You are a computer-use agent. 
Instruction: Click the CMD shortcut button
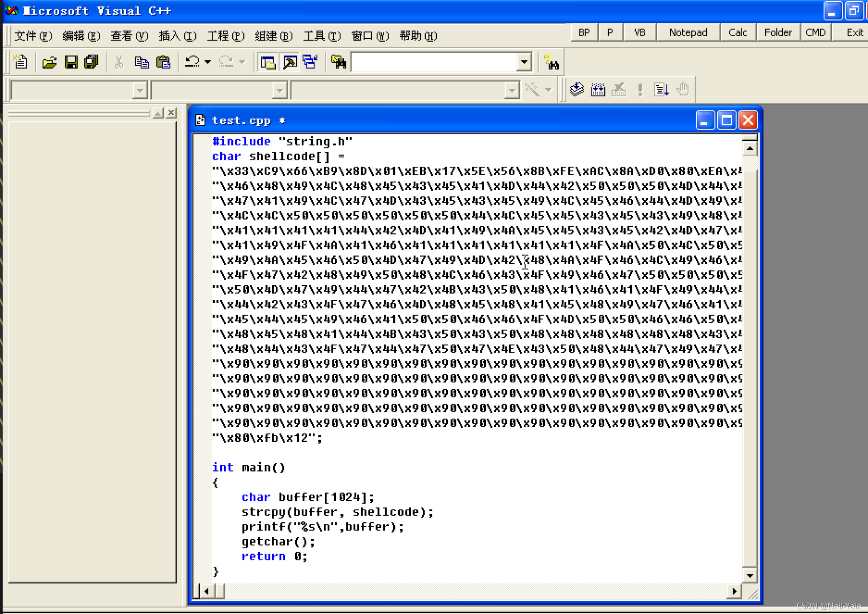[x=815, y=32]
